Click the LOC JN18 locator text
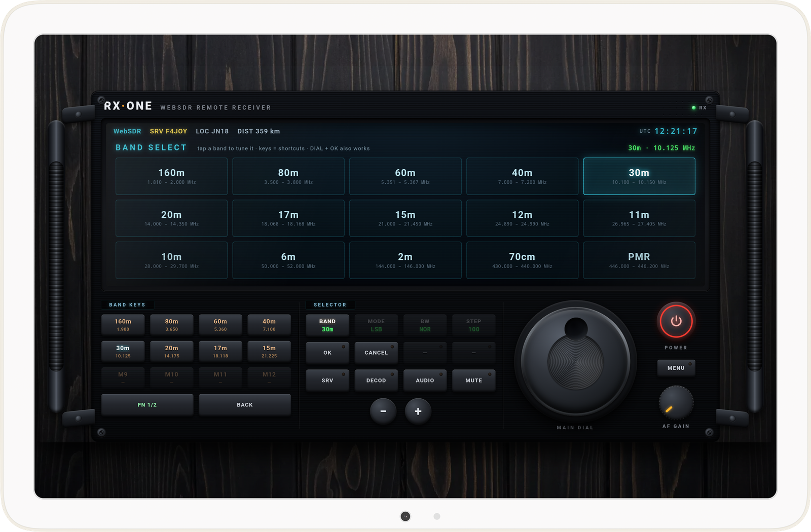Screen dimensions: 811x532 pos(212,131)
